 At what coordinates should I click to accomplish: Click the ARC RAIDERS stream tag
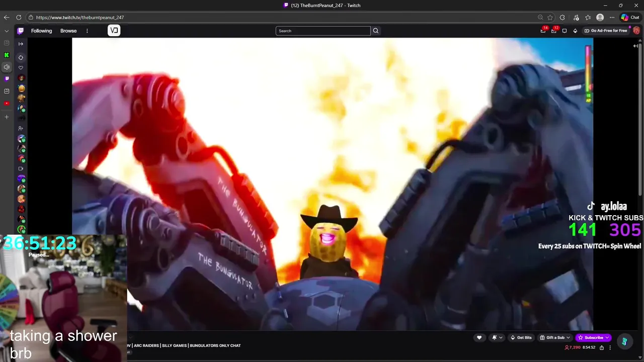point(146,345)
